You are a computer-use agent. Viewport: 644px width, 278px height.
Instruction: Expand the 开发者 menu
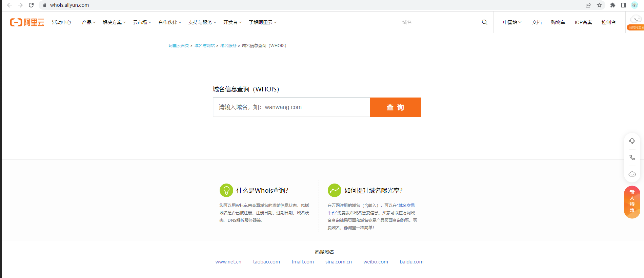tap(233, 22)
